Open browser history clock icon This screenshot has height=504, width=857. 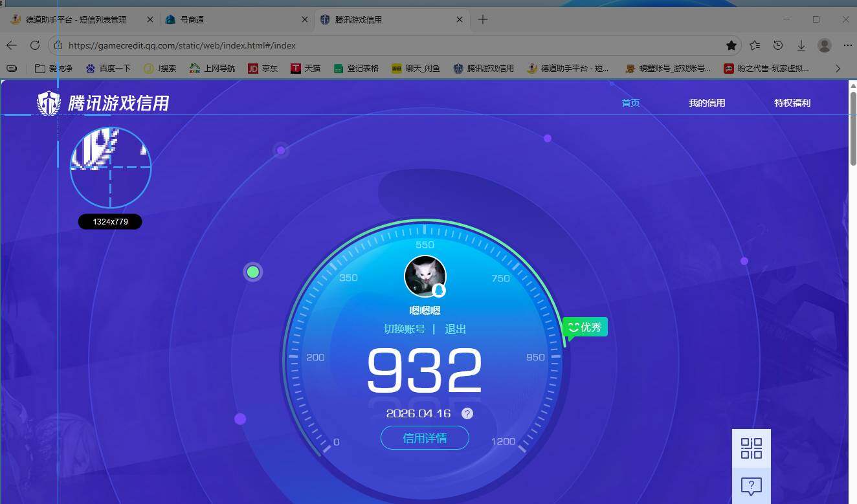778,45
